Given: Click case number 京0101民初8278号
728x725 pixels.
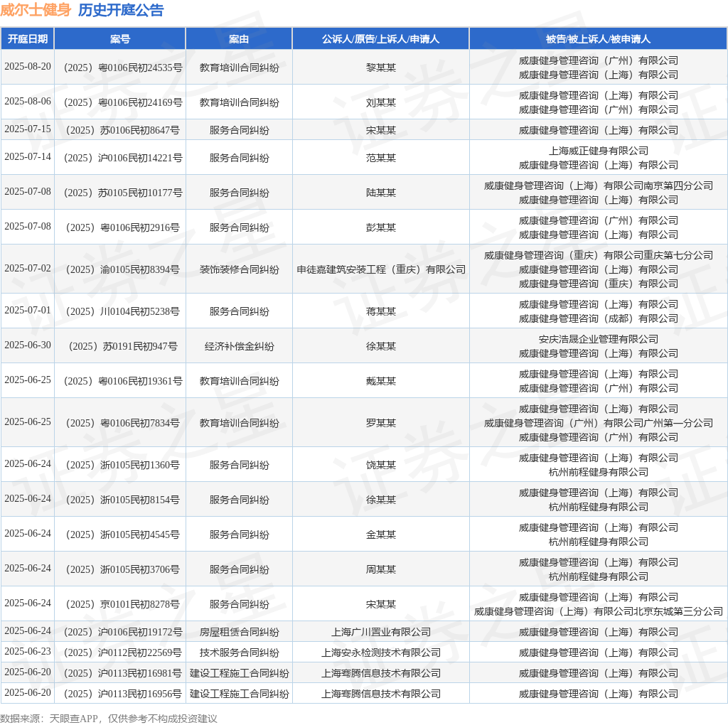Looking at the screenshot, I should coord(123,604).
